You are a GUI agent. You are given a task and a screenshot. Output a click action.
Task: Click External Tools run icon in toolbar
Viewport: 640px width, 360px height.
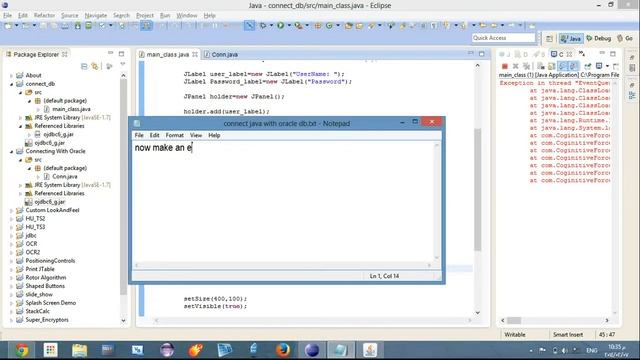point(298,25)
